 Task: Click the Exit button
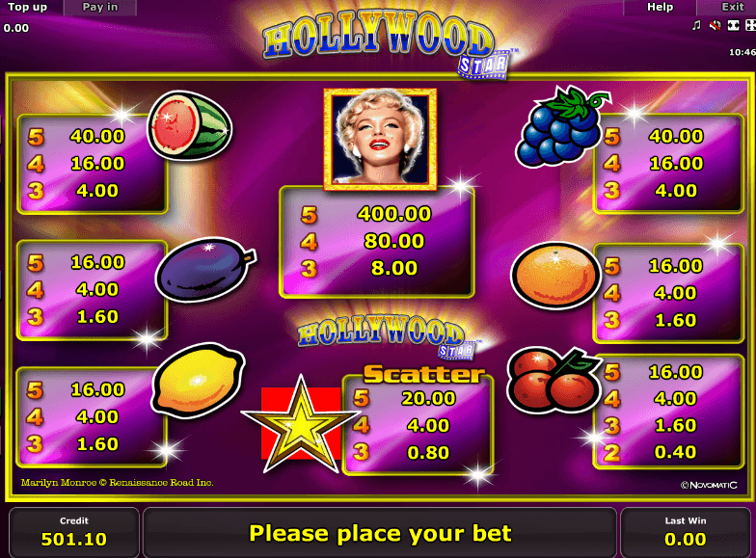[732, 8]
